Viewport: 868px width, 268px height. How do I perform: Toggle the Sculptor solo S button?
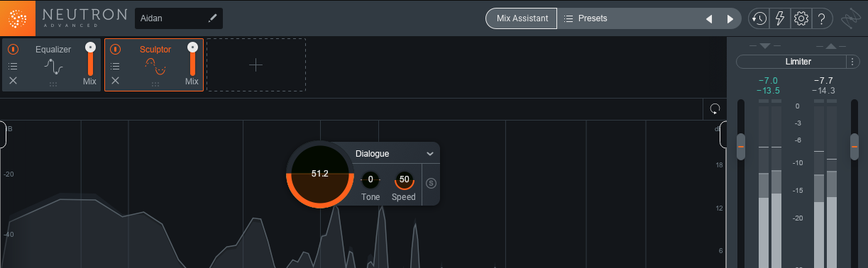click(x=431, y=184)
